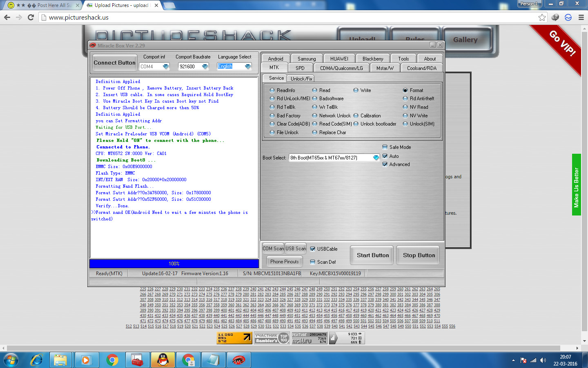Click the browser forward arrow
Screen dimensions: 588x368
[19, 17]
